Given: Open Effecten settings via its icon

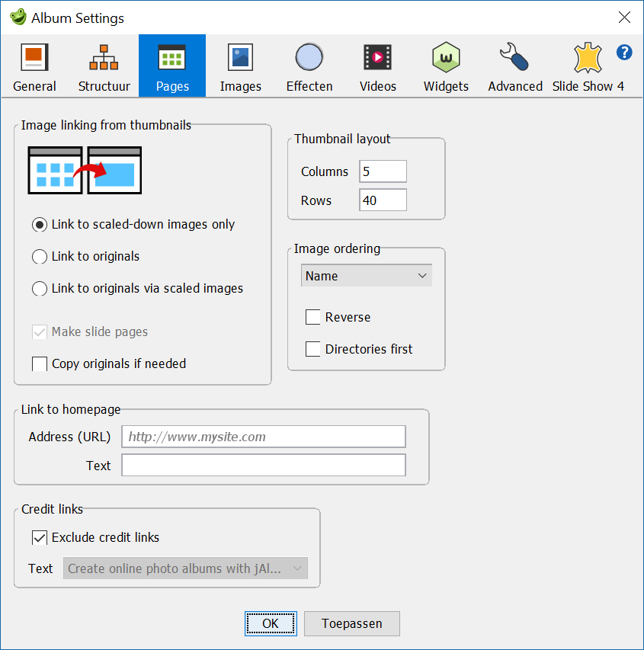Looking at the screenshot, I should tap(309, 56).
